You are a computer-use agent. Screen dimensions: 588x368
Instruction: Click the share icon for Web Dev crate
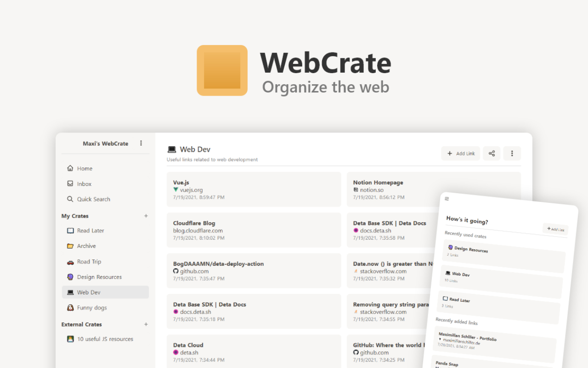coord(492,153)
